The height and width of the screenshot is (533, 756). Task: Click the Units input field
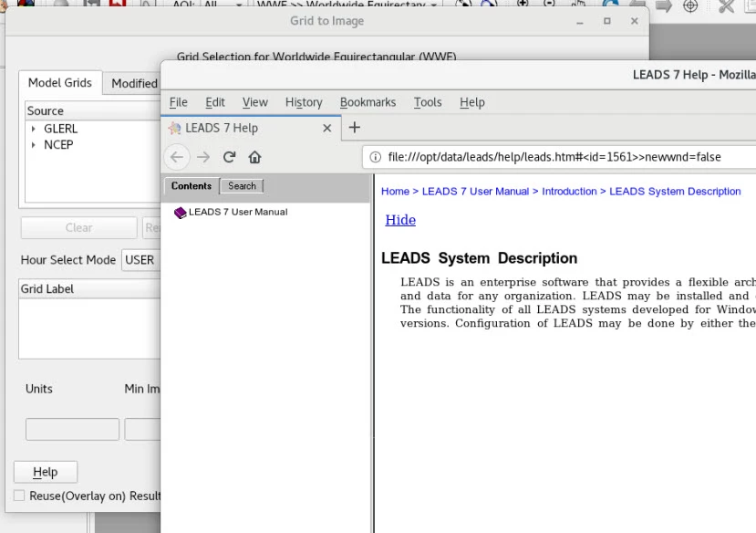point(72,429)
